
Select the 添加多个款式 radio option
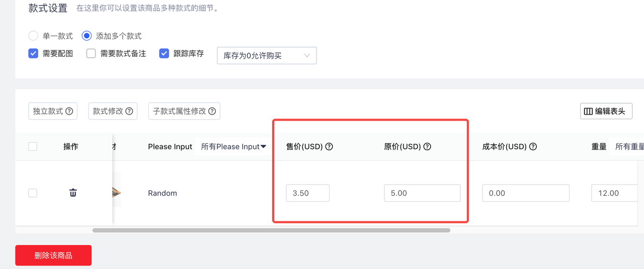tap(87, 36)
